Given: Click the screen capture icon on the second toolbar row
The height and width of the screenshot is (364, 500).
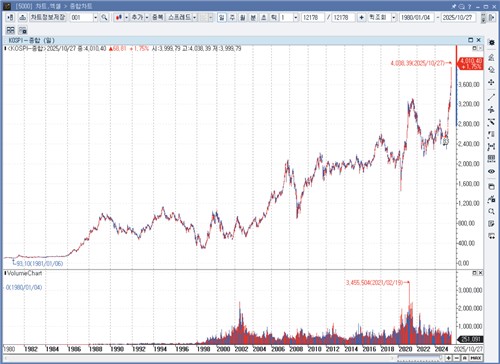Looking at the screenshot, I should click(x=22, y=30).
